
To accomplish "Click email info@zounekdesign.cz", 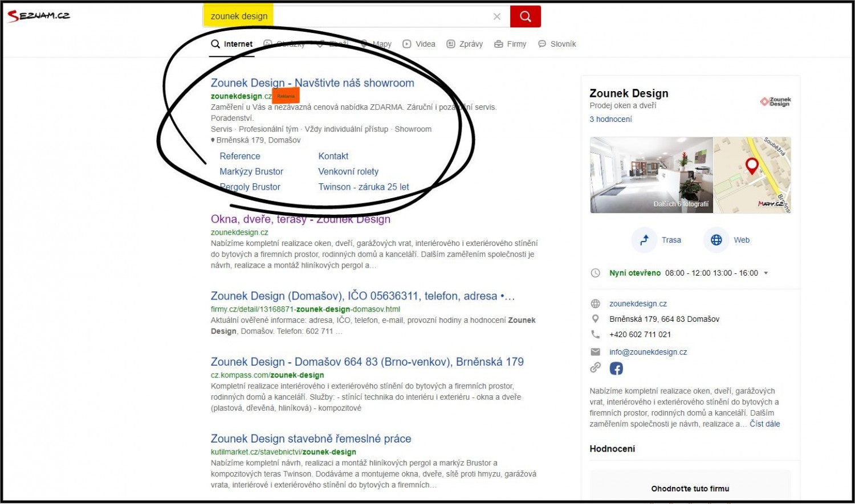I will tap(648, 352).
